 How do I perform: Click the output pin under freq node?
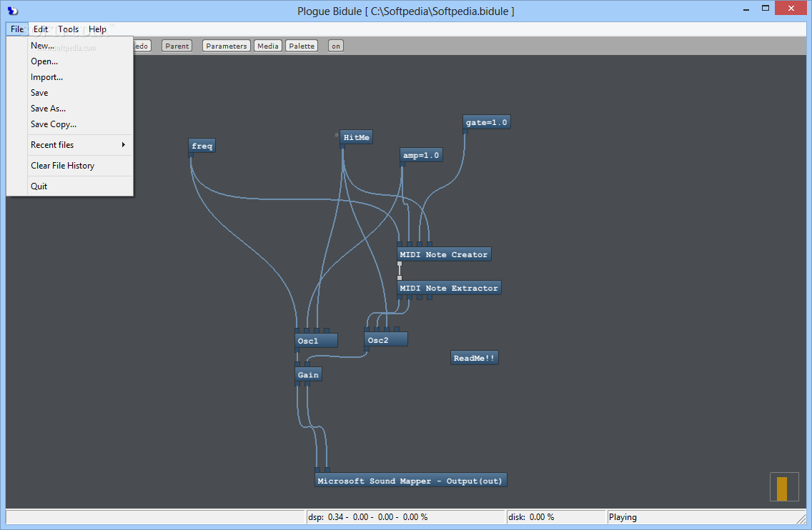click(191, 155)
